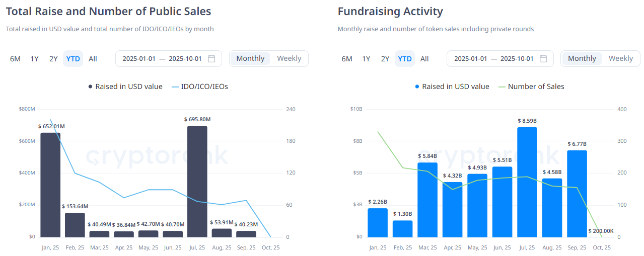
Task: Select 1Y range for Fundraising Activity chart
Action: [366, 59]
